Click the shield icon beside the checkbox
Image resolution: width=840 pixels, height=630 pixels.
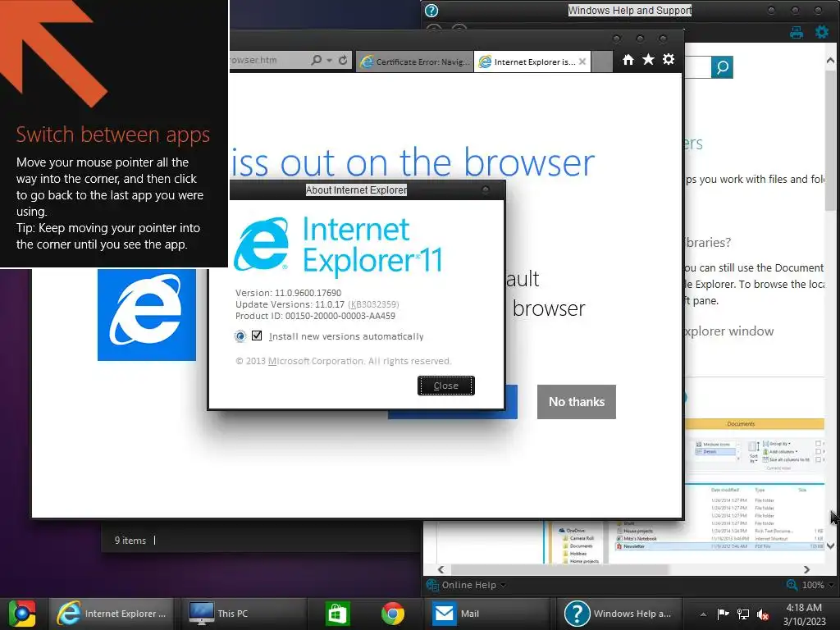coord(240,336)
